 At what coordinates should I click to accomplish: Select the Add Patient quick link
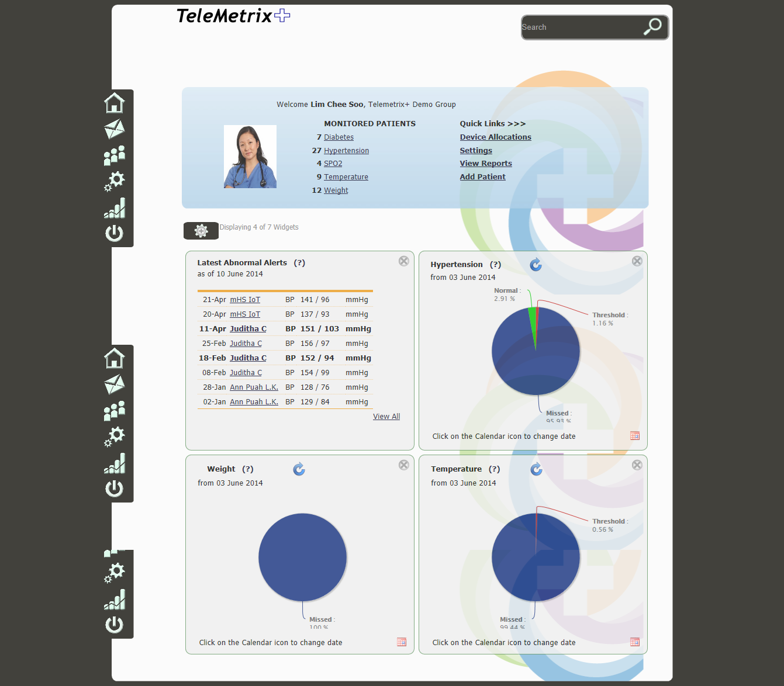coord(482,177)
